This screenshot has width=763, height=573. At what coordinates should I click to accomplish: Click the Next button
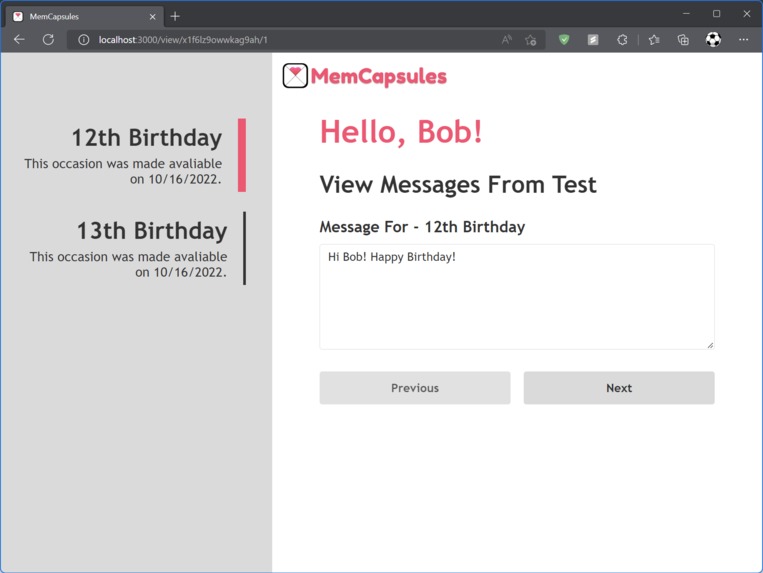tap(619, 388)
